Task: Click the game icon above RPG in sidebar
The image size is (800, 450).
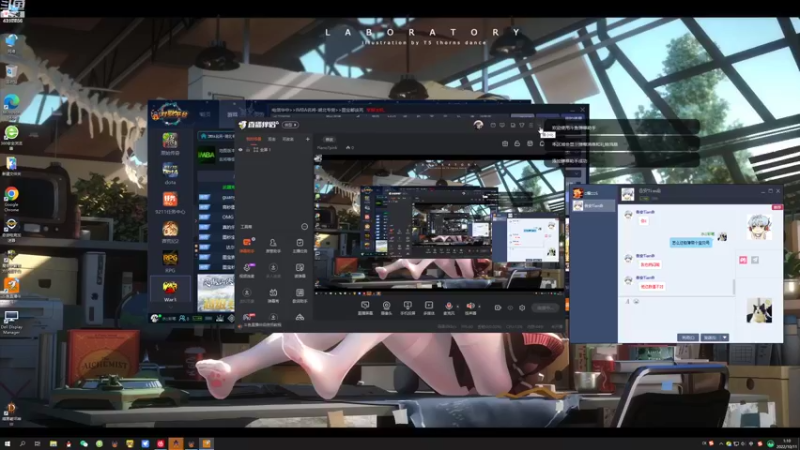Action: 170,229
